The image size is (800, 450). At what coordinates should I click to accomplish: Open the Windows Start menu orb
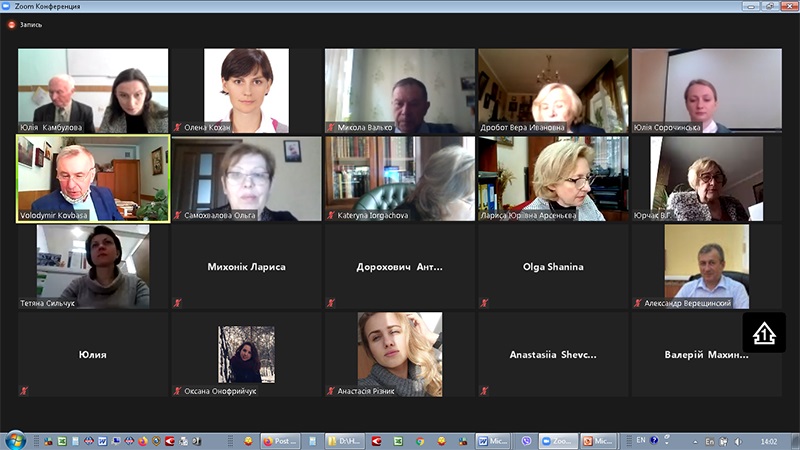[x=15, y=440]
